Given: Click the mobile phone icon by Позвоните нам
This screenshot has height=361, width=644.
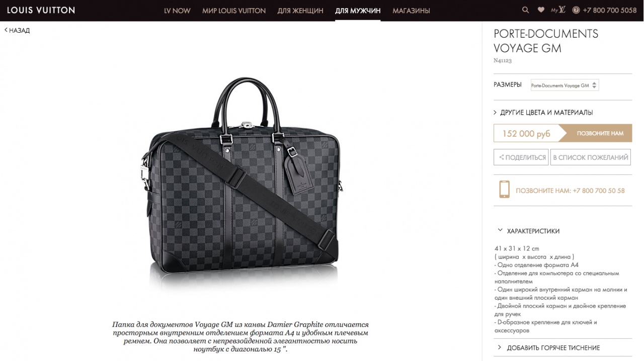Looking at the screenshot, I should tap(504, 190).
